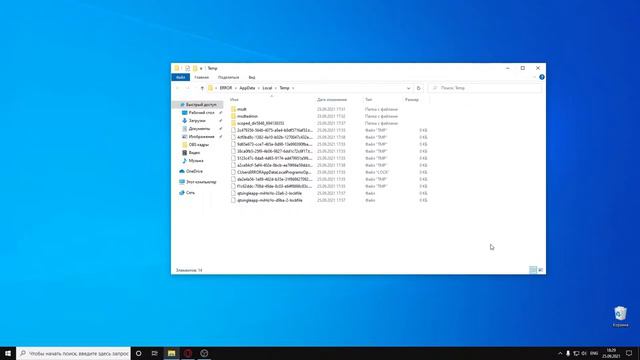The image size is (640, 360).
Task: Expand the chevron after AppData in breadcrumb
Action: 258,88
